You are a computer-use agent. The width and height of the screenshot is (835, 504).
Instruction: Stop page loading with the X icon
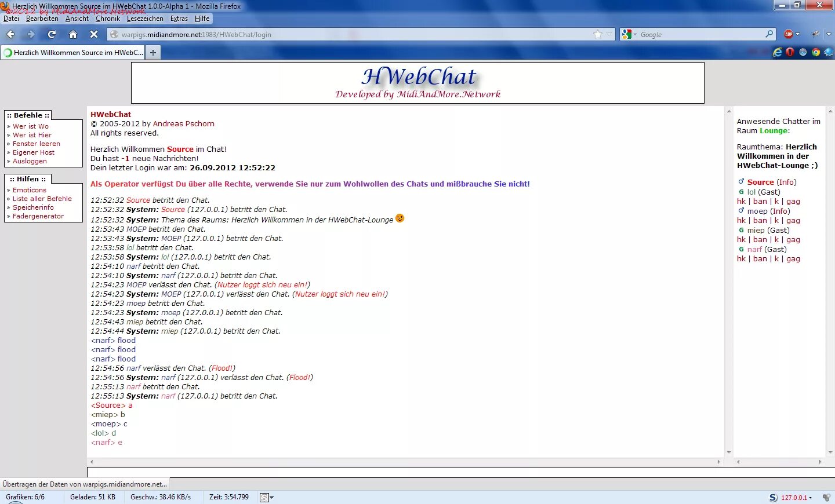coord(94,34)
